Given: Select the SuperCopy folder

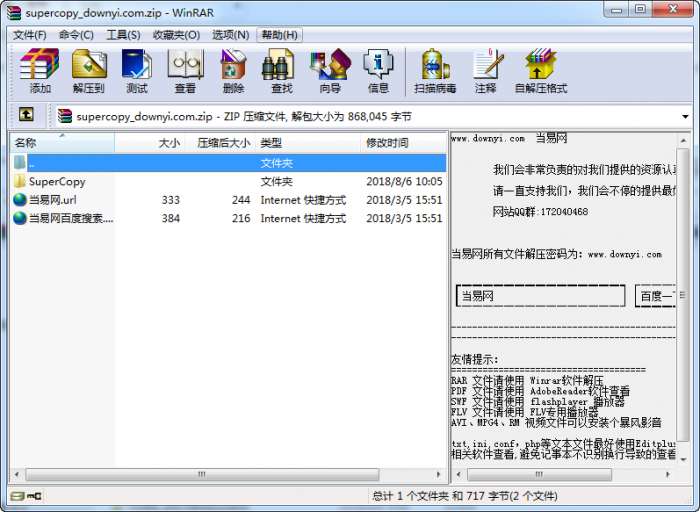Looking at the screenshot, I should [x=57, y=182].
